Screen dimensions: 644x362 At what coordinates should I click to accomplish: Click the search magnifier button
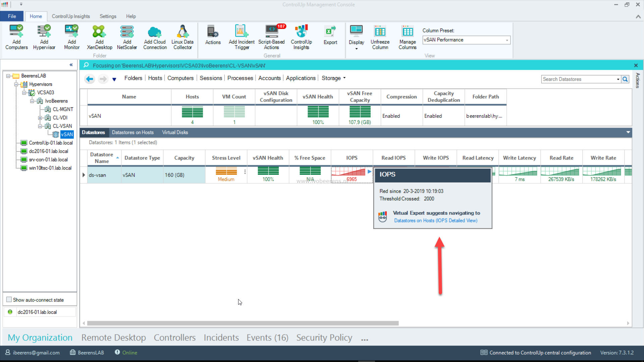625,79
